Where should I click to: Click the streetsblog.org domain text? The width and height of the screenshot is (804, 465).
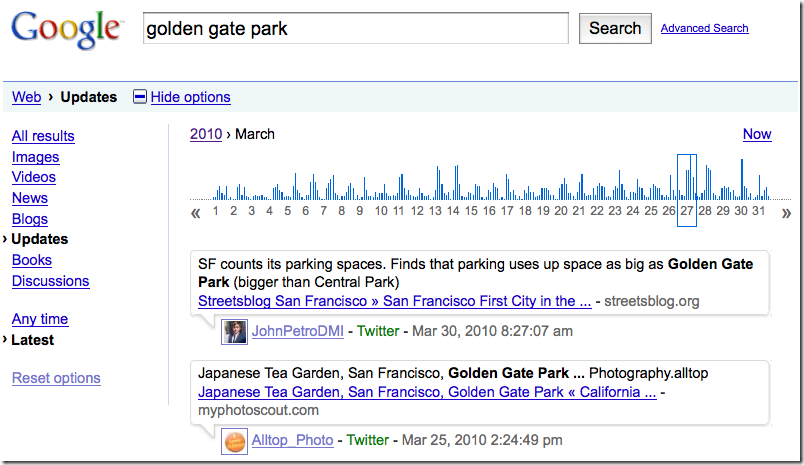652,301
